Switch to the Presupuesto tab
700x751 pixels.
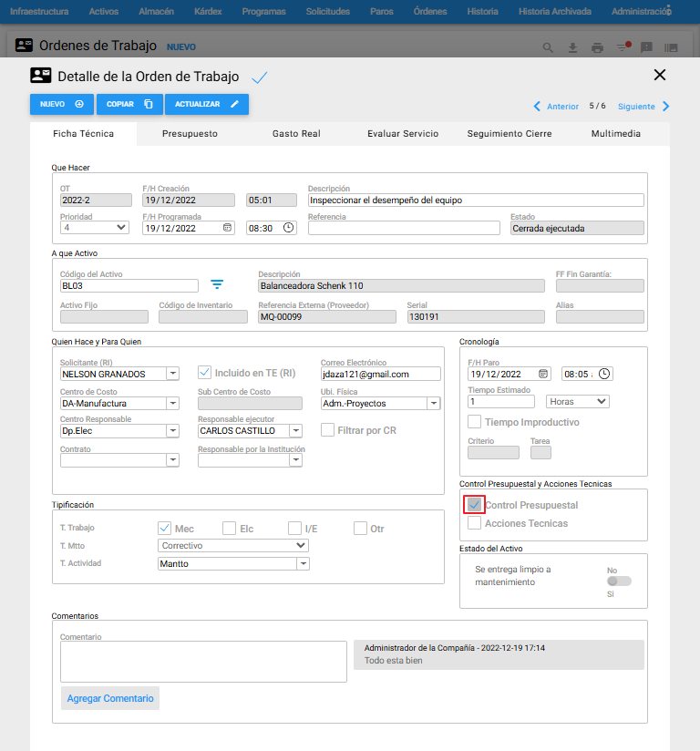click(190, 134)
